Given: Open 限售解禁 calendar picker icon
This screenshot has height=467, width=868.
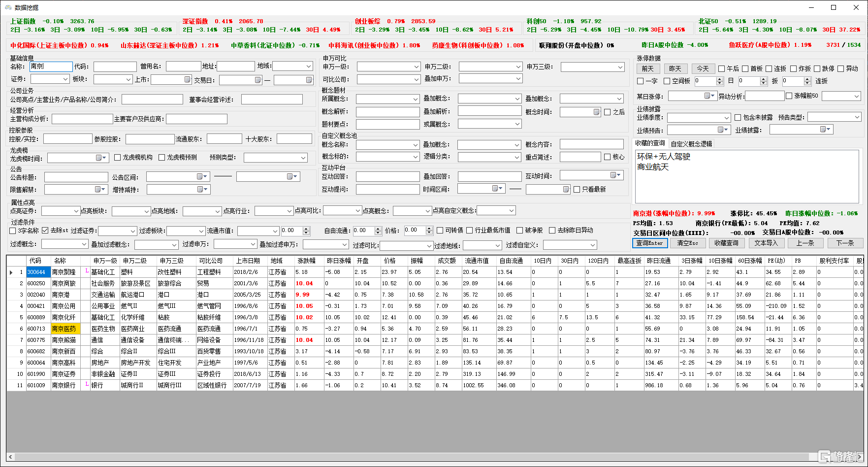Looking at the screenshot, I should [100, 189].
